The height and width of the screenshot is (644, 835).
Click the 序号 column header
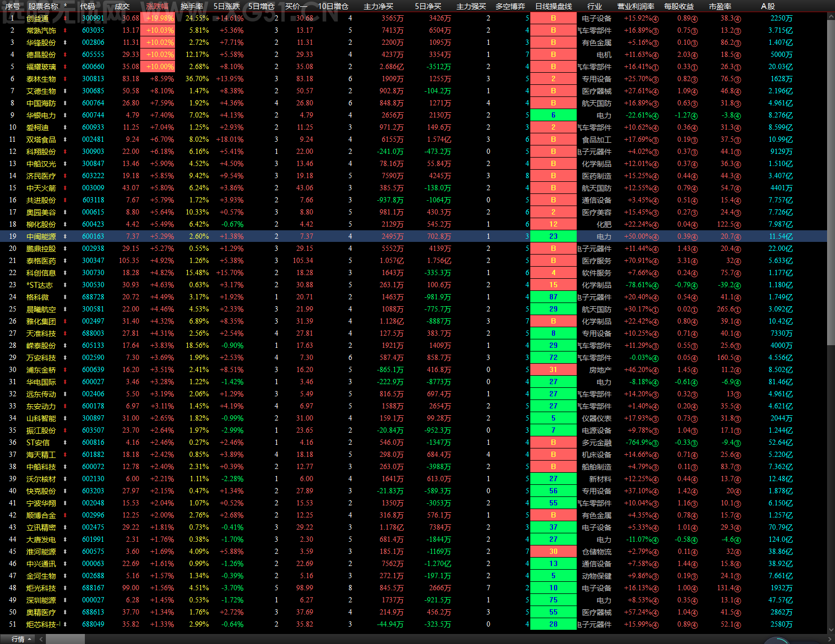[x=13, y=6]
